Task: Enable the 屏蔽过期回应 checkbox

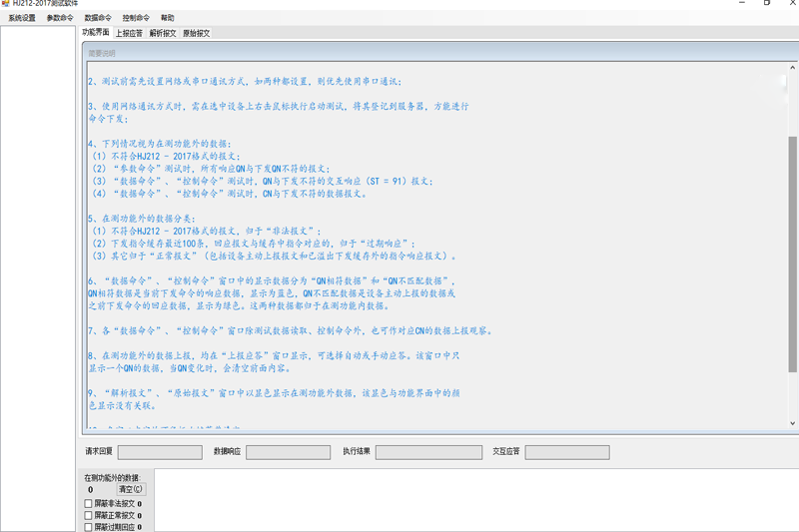Action: pyautogui.click(x=89, y=526)
